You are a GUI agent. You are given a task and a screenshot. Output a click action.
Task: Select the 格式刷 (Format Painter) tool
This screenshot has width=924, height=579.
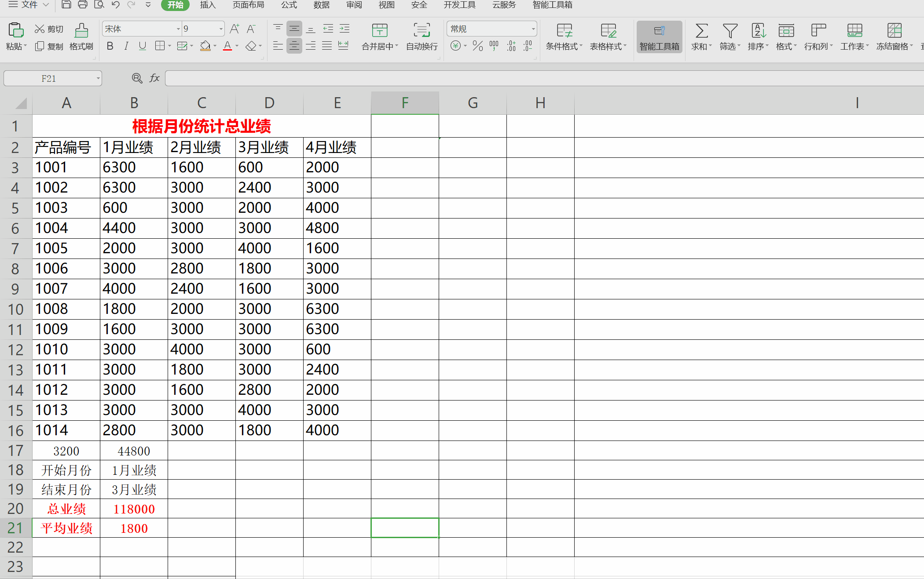(x=81, y=37)
